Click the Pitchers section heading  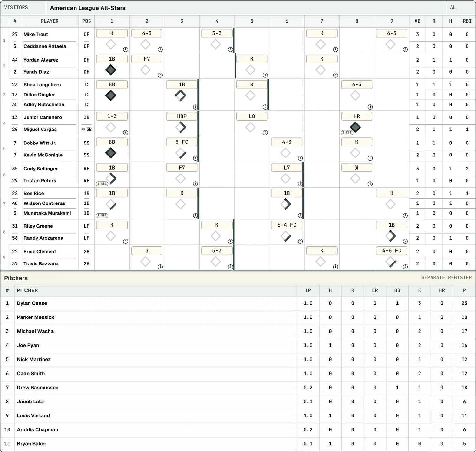coord(16,278)
